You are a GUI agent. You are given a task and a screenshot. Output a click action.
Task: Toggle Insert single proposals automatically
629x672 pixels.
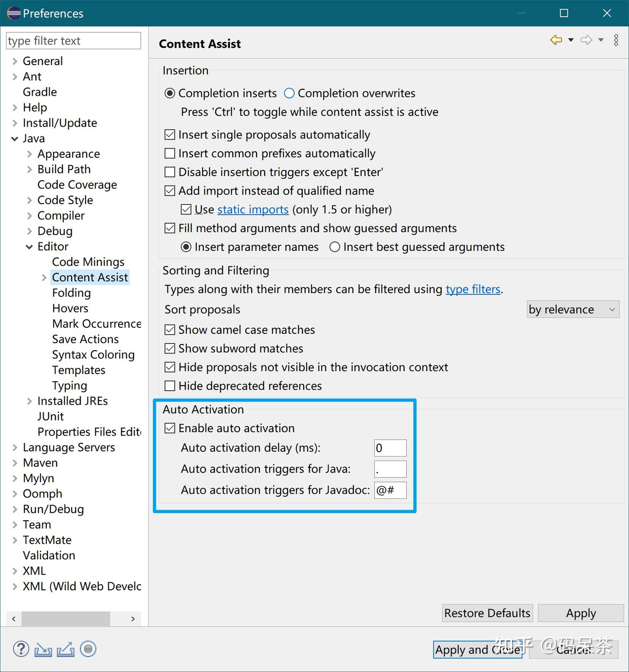click(x=170, y=135)
